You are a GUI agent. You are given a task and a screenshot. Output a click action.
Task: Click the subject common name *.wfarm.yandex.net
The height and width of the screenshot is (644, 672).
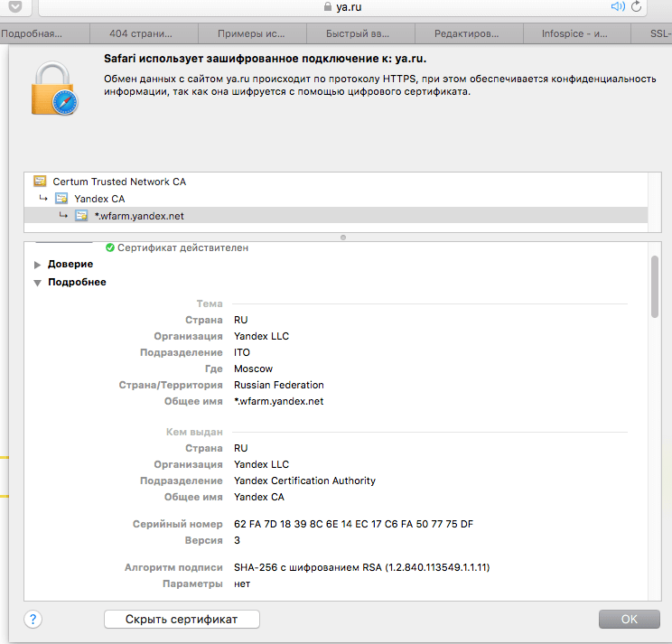click(x=278, y=401)
